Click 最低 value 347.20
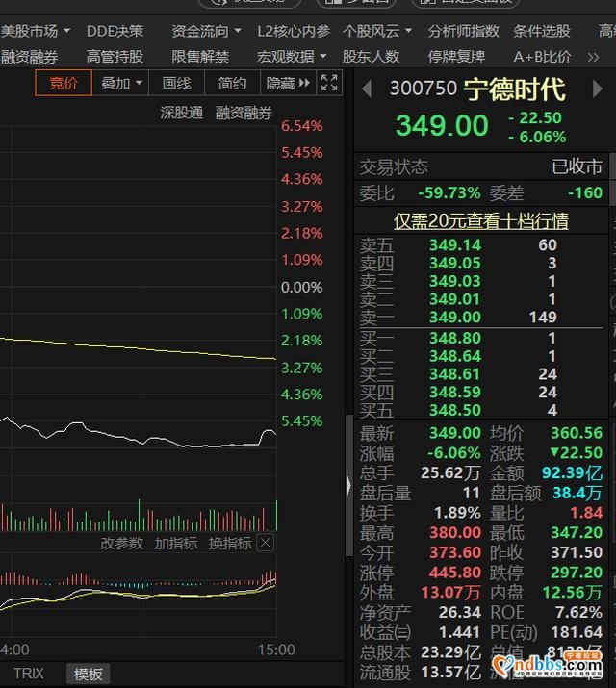 pyautogui.click(x=577, y=533)
